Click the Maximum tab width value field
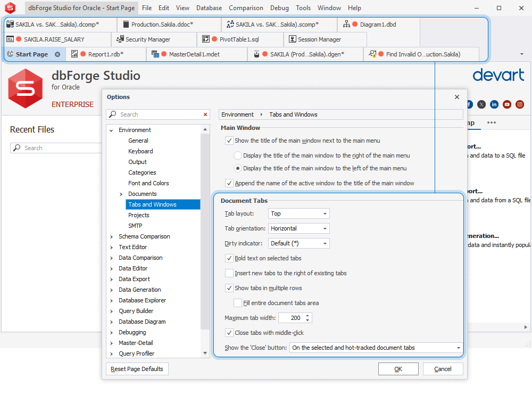 (x=292, y=318)
